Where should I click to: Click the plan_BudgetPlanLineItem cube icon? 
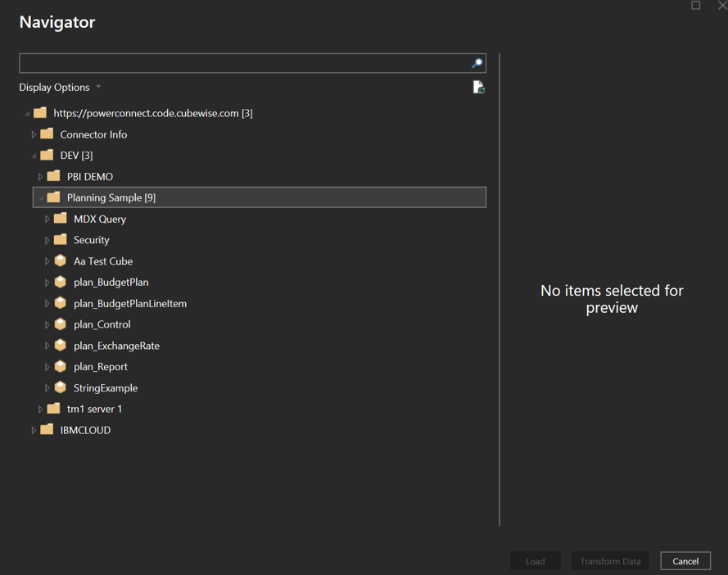pos(61,303)
